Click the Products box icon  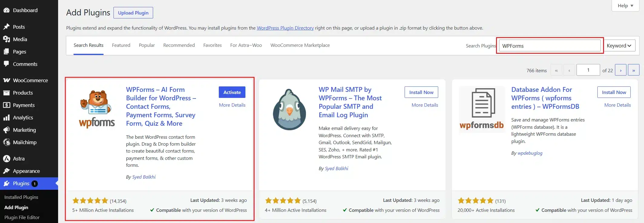click(x=6, y=93)
